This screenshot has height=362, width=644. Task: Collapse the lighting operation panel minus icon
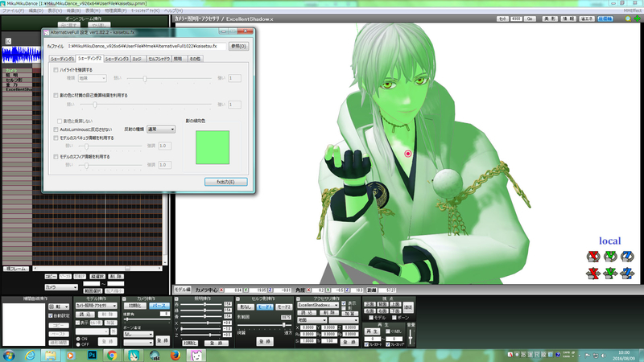(x=176, y=298)
